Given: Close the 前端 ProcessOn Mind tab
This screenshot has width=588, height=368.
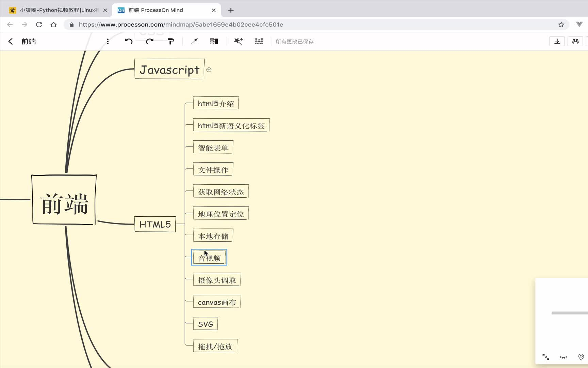Looking at the screenshot, I should [x=214, y=10].
